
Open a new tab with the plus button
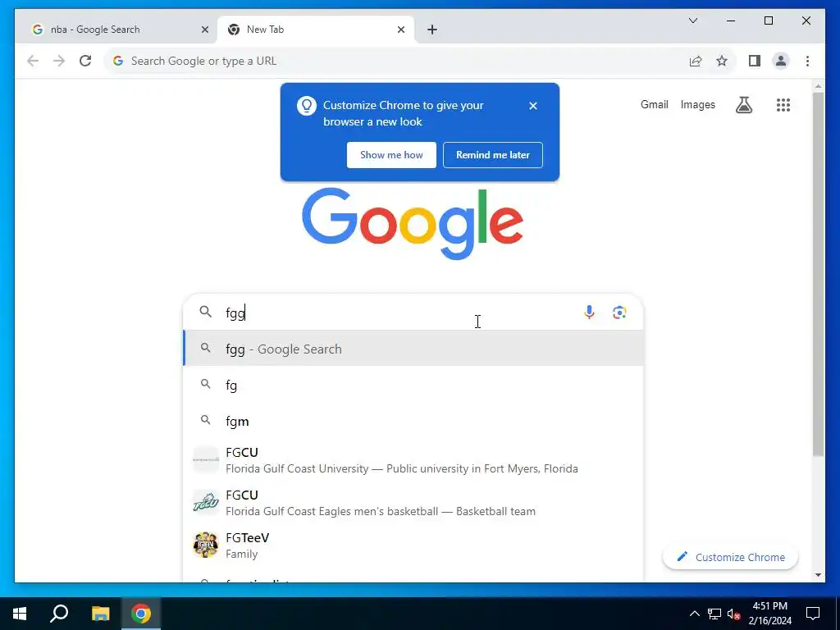tap(432, 30)
